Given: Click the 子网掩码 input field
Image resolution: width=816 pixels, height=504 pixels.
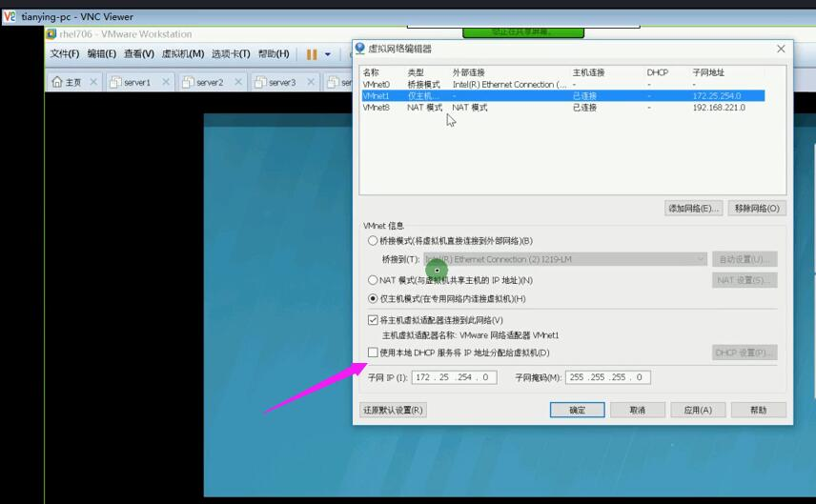Looking at the screenshot, I should click(x=608, y=377).
